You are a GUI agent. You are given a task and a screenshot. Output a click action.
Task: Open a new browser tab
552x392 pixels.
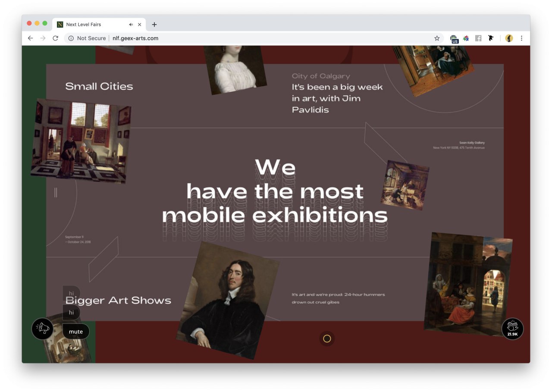pos(154,25)
